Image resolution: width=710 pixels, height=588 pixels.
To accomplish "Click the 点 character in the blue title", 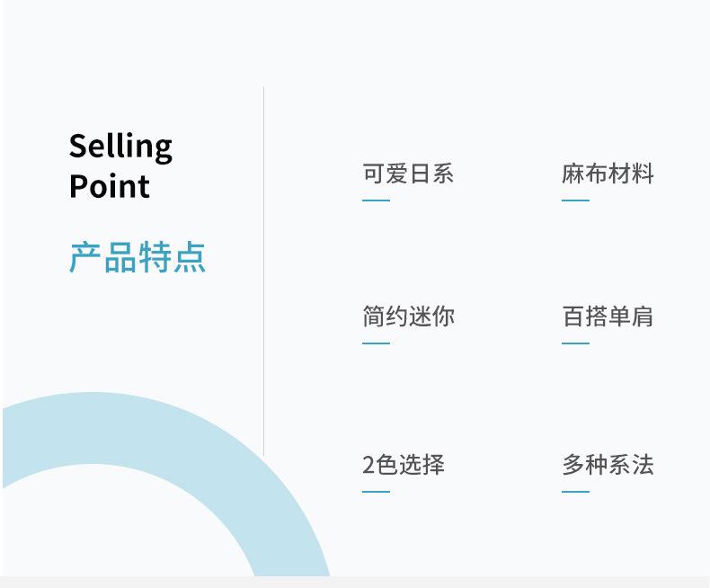I will pyautogui.click(x=190, y=257).
